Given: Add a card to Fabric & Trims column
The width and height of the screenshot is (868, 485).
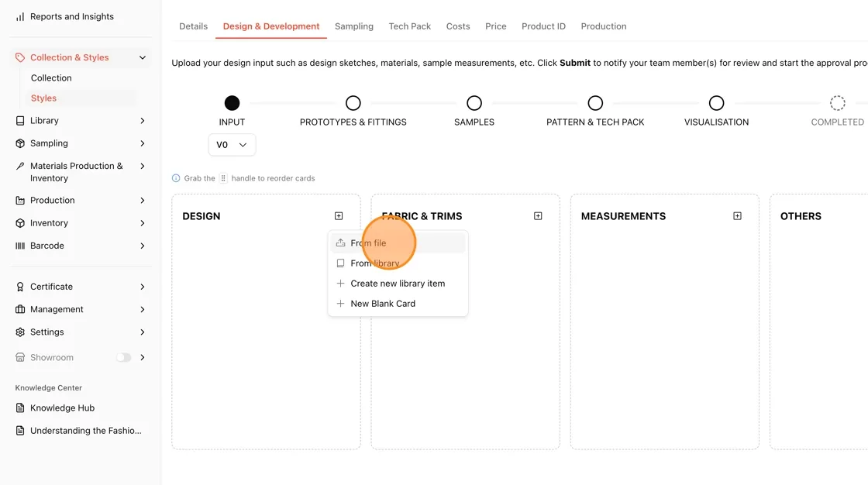Looking at the screenshot, I should [x=538, y=216].
